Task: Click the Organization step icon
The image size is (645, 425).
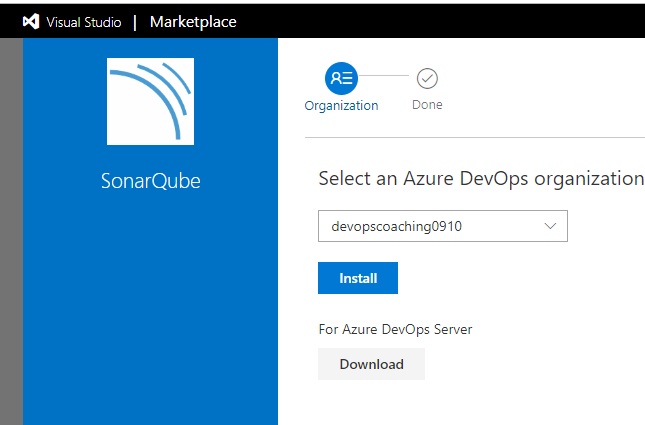Action: coord(341,77)
